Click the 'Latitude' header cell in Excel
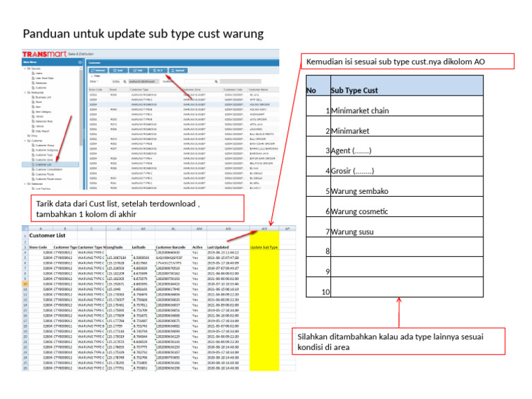 click(x=143, y=247)
